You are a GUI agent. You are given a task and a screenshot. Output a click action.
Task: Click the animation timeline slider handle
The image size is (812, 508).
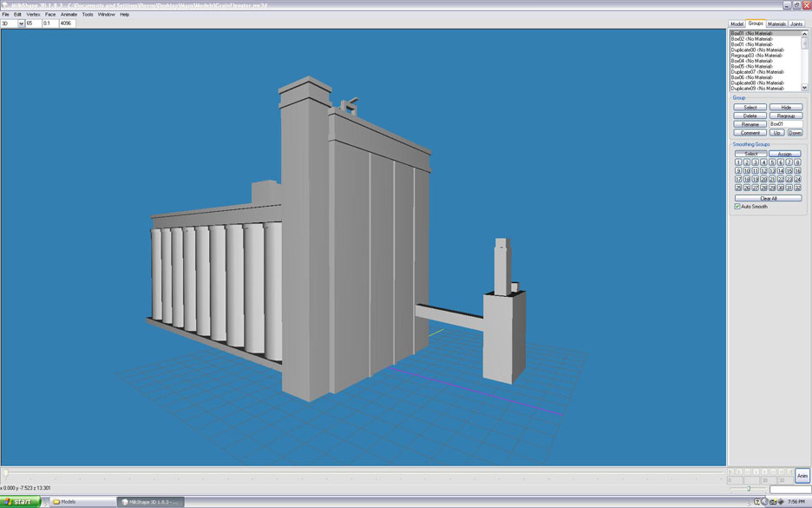(x=6, y=472)
